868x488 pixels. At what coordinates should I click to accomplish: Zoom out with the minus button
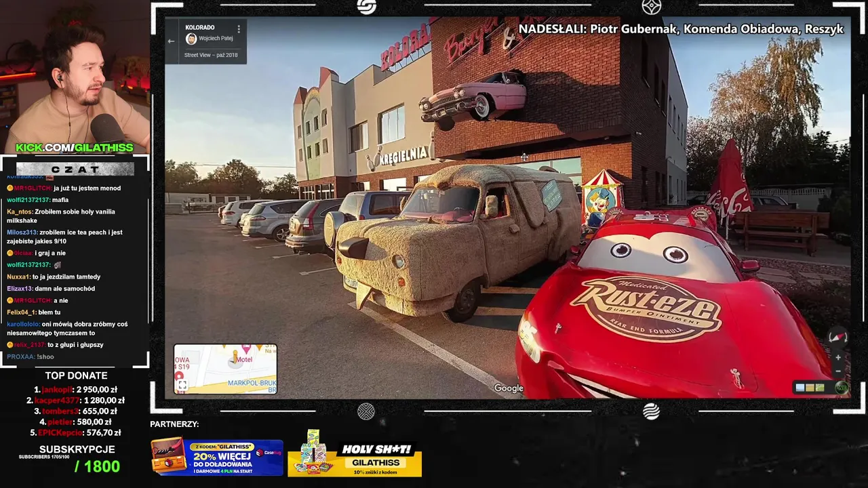tap(838, 371)
